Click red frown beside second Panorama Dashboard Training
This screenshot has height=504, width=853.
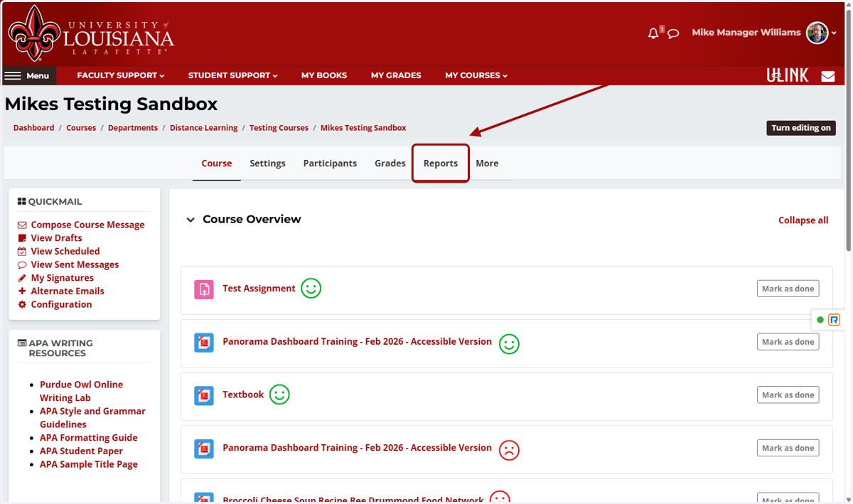509,450
